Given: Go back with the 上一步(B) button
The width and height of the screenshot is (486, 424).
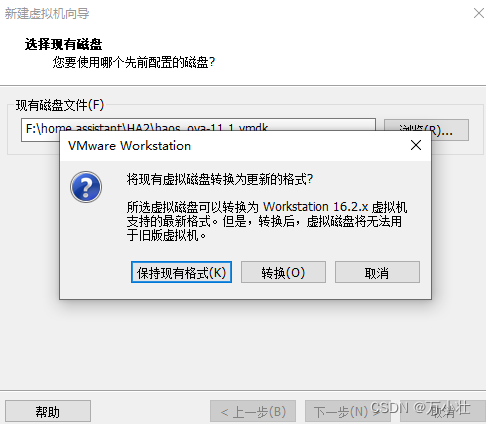Looking at the screenshot, I should click(x=253, y=411).
